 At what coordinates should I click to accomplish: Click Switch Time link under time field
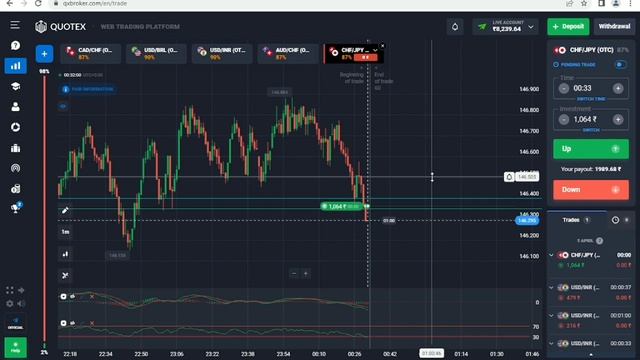(591, 99)
